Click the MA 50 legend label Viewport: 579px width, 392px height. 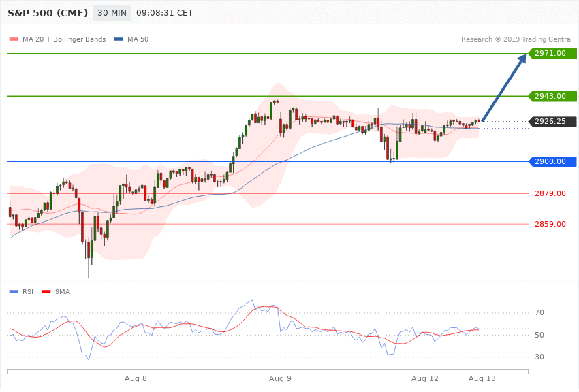click(138, 39)
